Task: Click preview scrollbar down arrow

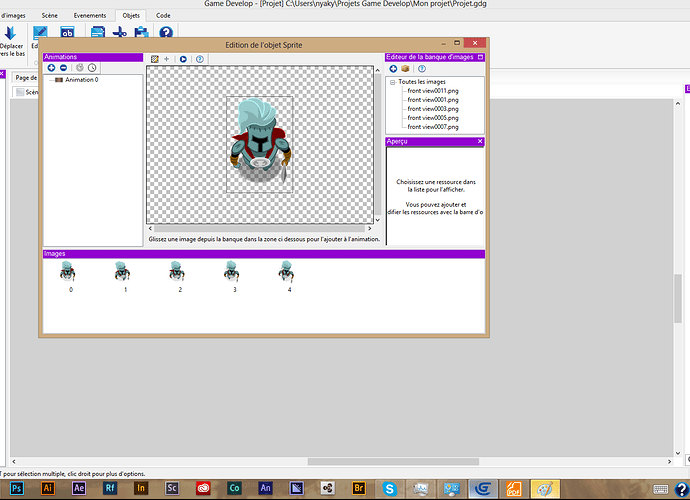Action: (378, 220)
